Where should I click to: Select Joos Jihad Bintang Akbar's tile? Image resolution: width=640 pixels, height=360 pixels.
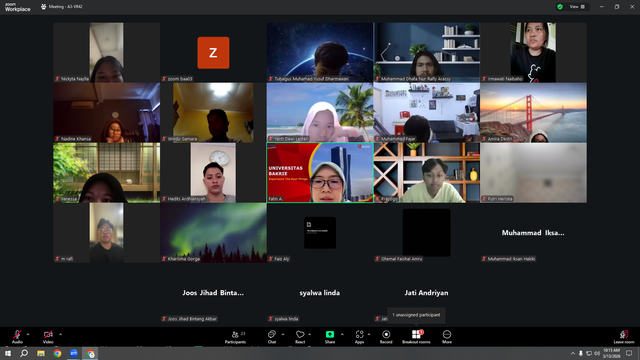[213, 292]
